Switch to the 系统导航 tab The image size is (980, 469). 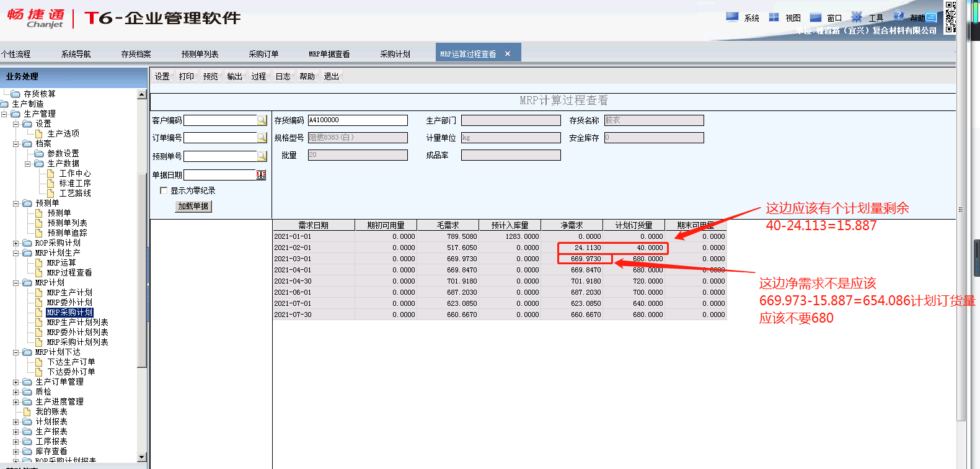click(76, 54)
